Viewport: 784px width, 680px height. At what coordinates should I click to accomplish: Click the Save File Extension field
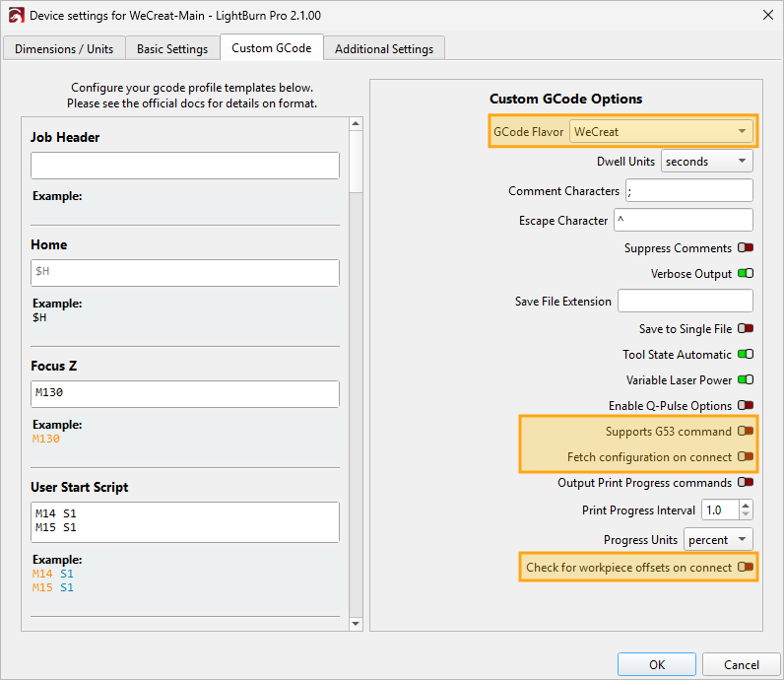coord(685,301)
